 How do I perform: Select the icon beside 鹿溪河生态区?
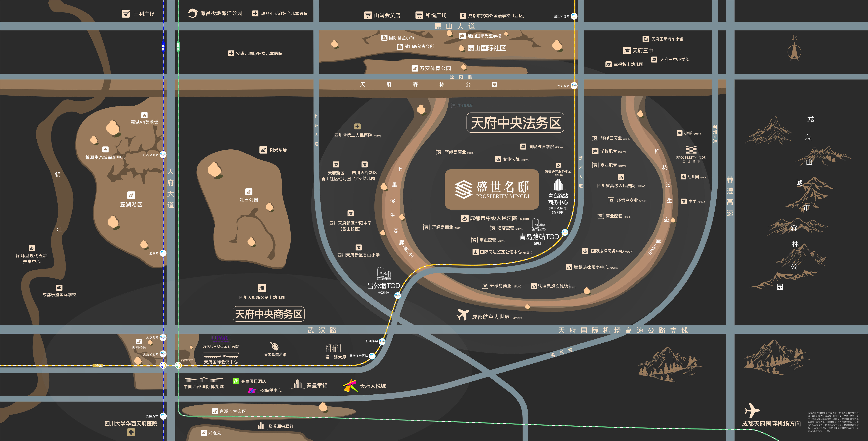coord(215,412)
